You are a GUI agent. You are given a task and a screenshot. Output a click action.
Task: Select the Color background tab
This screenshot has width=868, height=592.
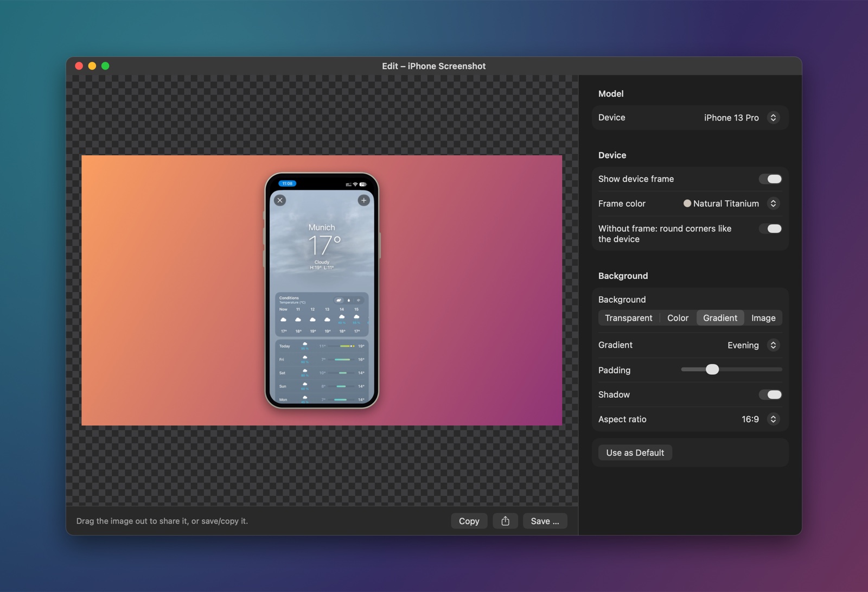pos(678,318)
